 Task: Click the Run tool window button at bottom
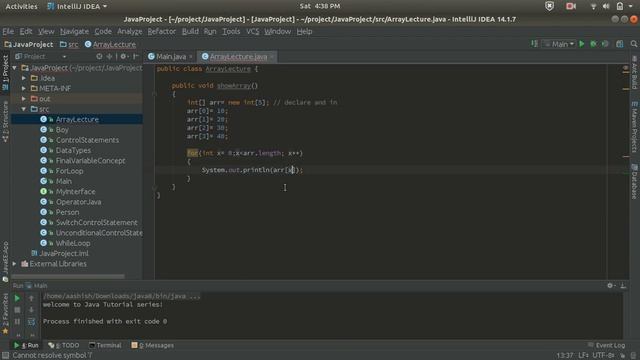(x=26, y=345)
